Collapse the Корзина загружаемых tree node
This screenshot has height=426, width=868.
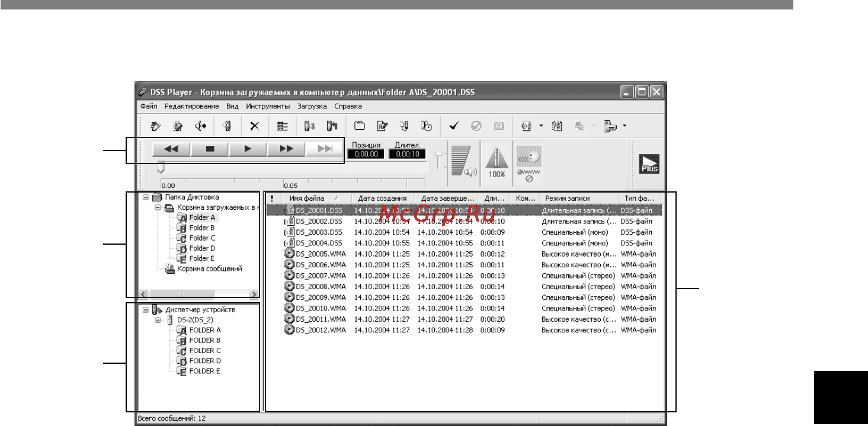coord(158,207)
